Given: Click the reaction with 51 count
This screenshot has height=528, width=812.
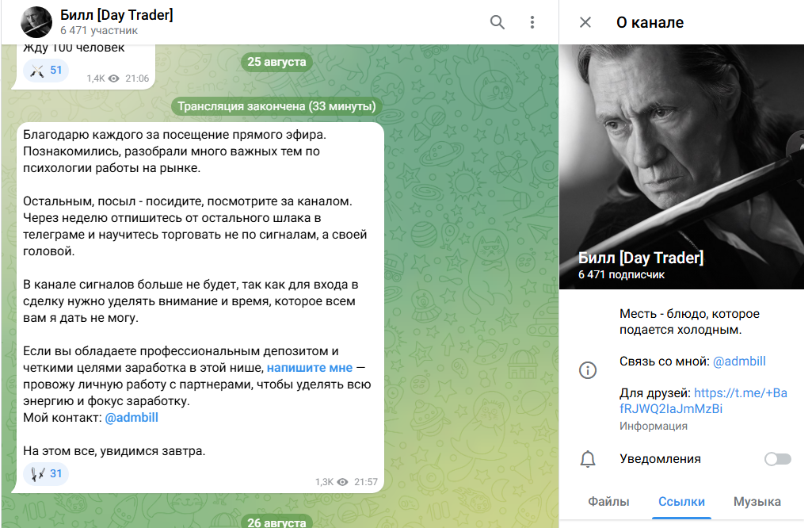Looking at the screenshot, I should [x=46, y=71].
